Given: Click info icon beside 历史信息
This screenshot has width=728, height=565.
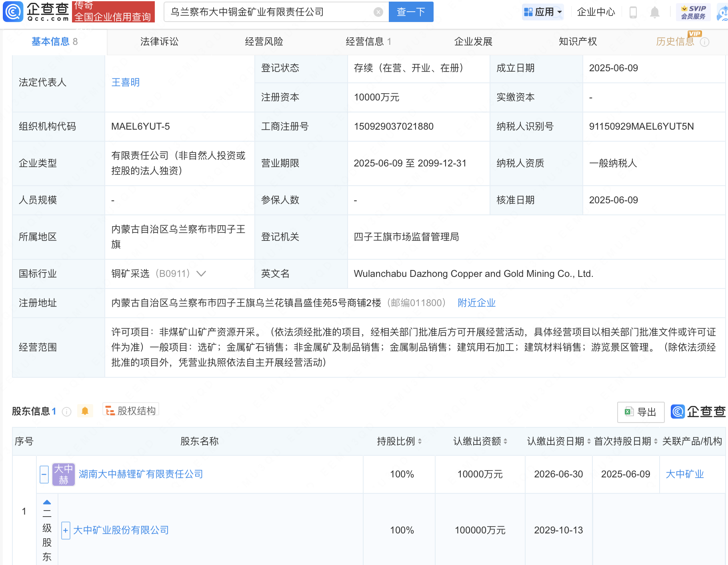Looking at the screenshot, I should (705, 42).
